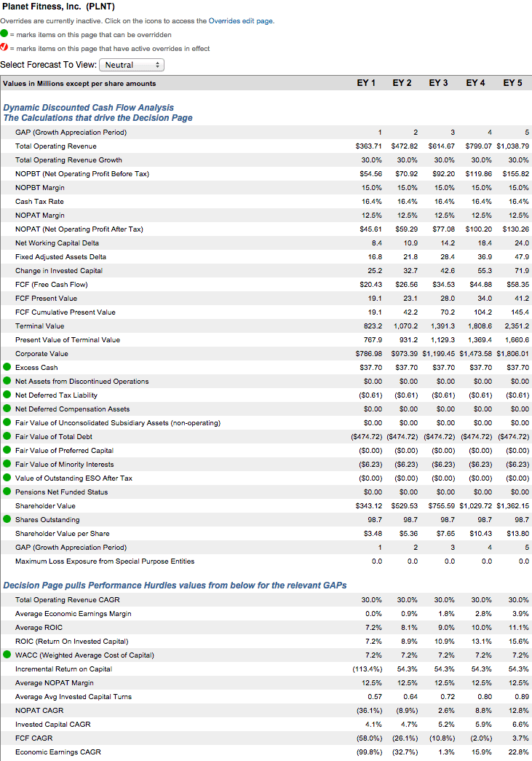This screenshot has height=761, width=532.
Task: Click the Average Avg Invested Capital Turns label
Action: [74, 696]
